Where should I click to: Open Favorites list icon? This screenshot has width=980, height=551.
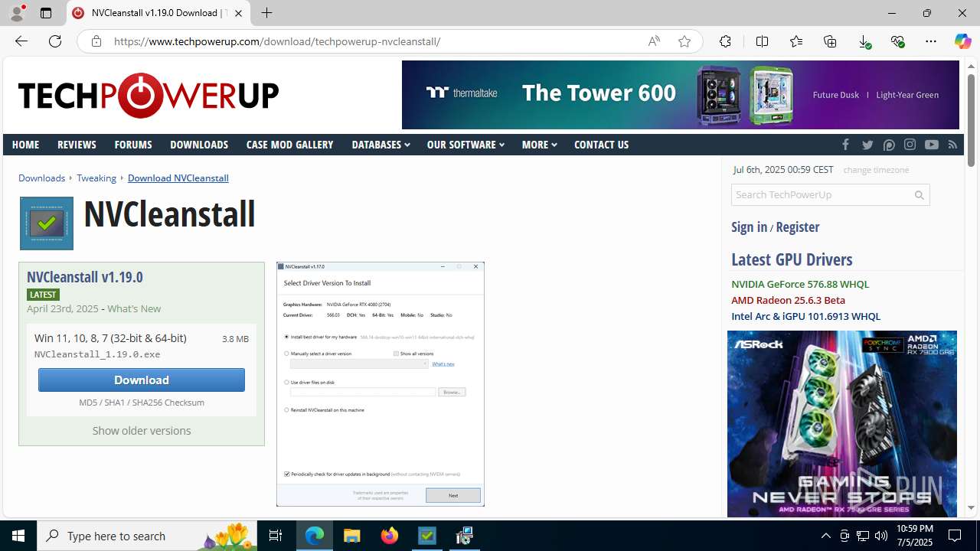pos(796,41)
